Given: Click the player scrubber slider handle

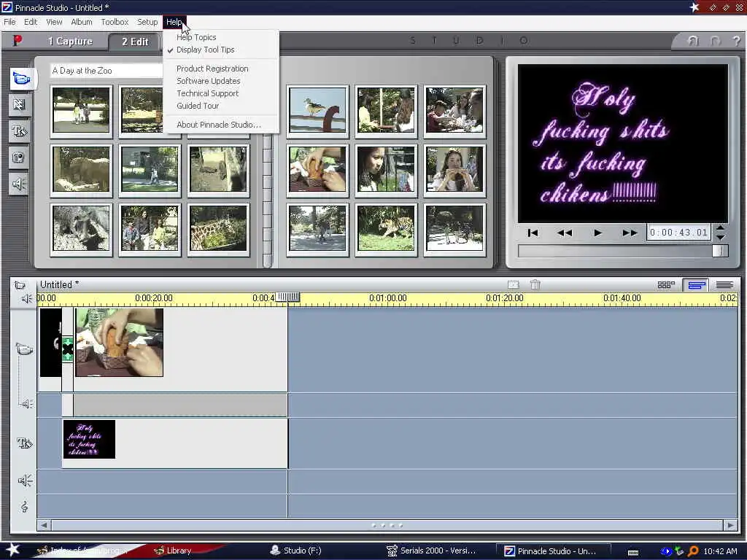Looking at the screenshot, I should (720, 251).
